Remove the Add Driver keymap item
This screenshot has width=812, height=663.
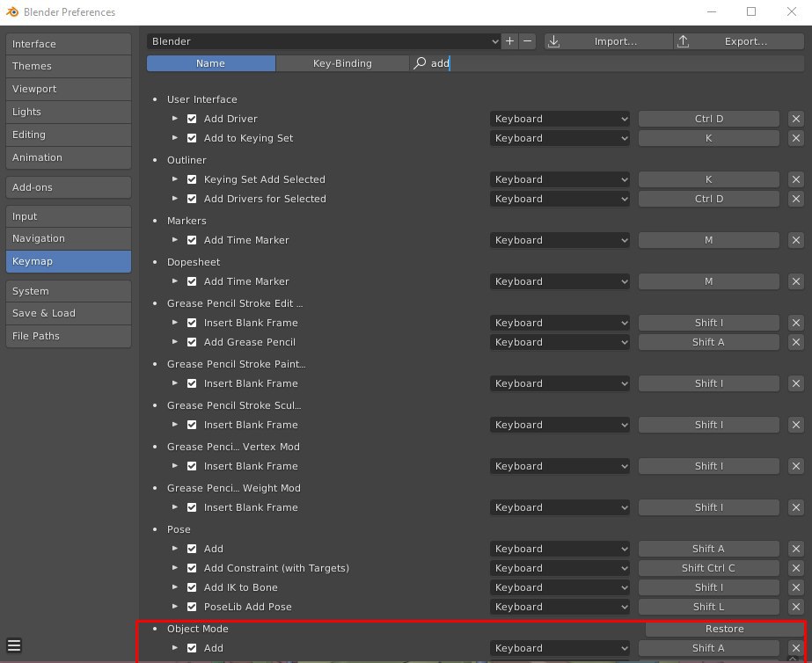tap(796, 119)
